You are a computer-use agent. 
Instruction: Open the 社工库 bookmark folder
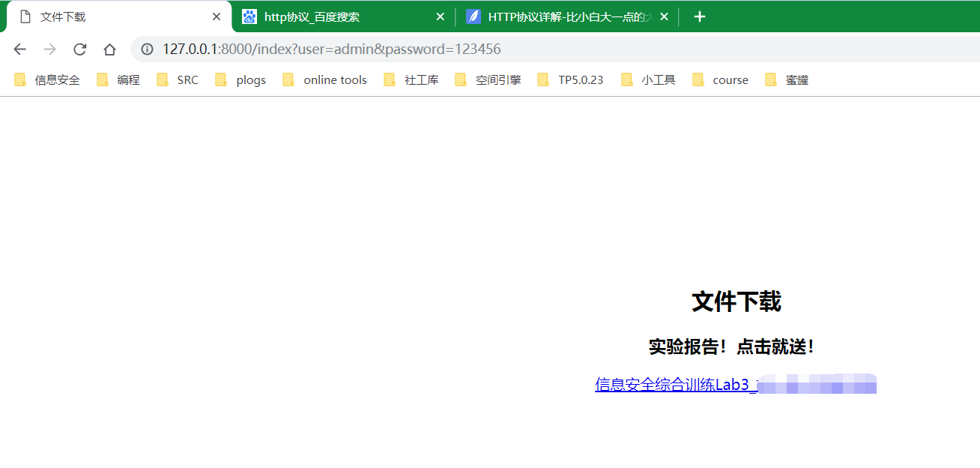coord(411,80)
